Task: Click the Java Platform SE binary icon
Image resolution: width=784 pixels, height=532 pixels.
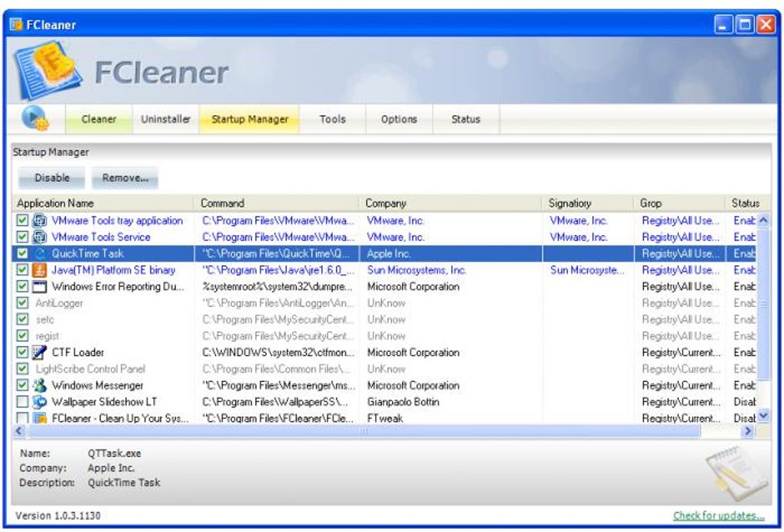Action: pos(39,270)
